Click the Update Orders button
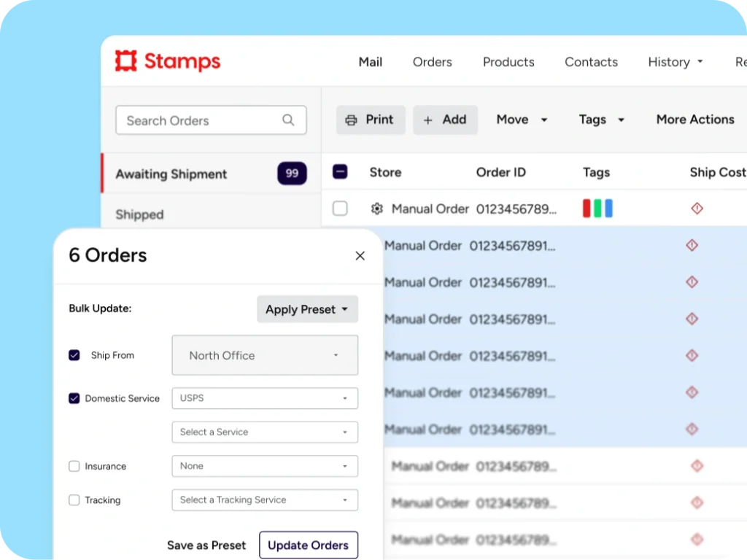Viewport: 747px width, 560px height. pyautogui.click(x=309, y=545)
